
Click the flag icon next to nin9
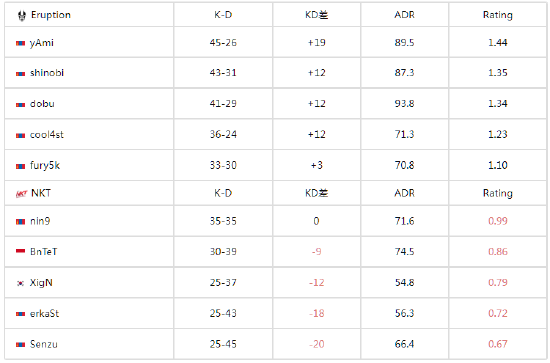pos(20,222)
